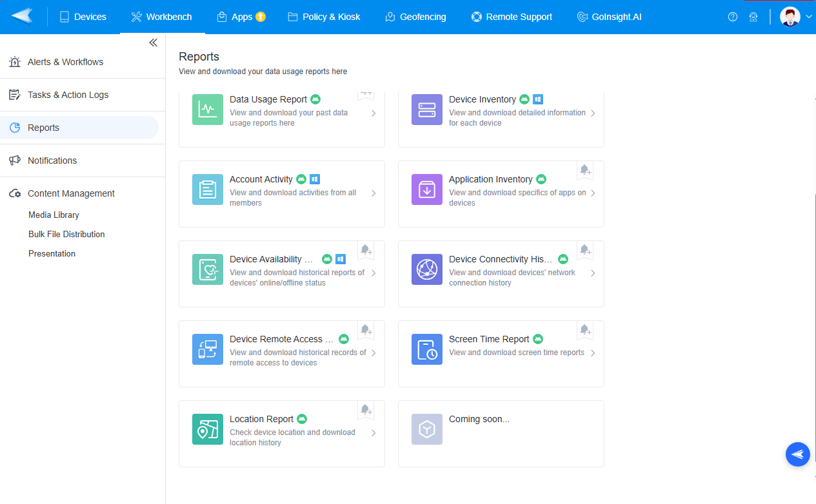The width and height of the screenshot is (816, 504).
Task: Click the Android badge on Screen Time Report
Action: [538, 339]
